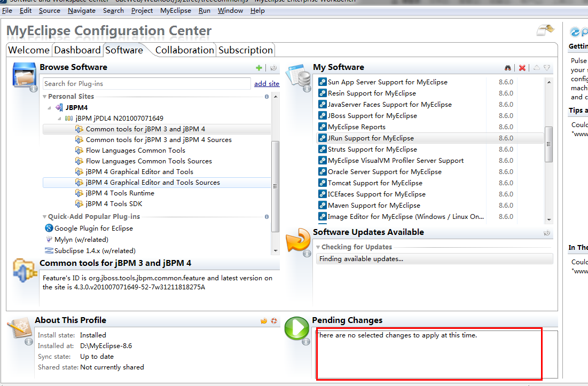Open the Source menu

coord(50,11)
